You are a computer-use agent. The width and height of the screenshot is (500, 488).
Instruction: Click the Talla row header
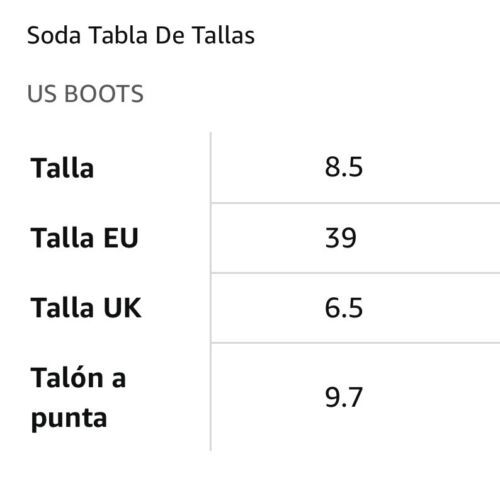[x=62, y=168]
